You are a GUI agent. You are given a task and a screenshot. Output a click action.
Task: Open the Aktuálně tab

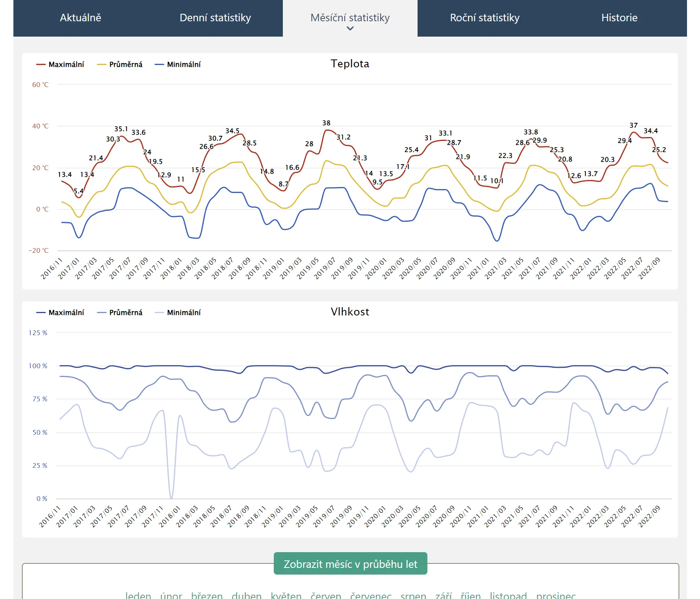[80, 18]
